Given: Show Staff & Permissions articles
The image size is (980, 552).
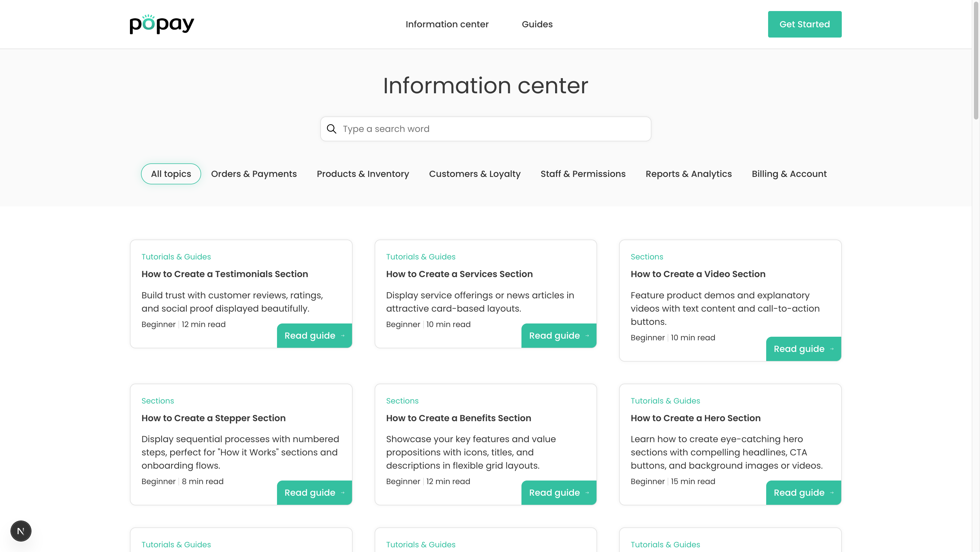Looking at the screenshot, I should [583, 174].
